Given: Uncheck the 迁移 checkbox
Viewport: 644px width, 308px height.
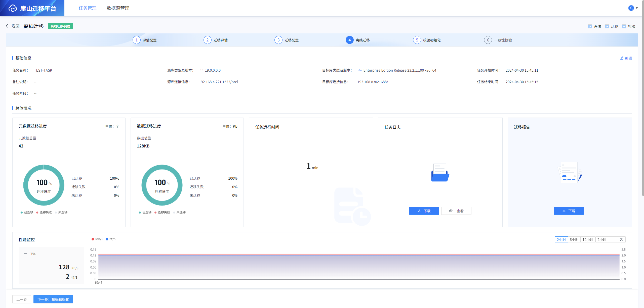Looking at the screenshot, I should click(607, 26).
